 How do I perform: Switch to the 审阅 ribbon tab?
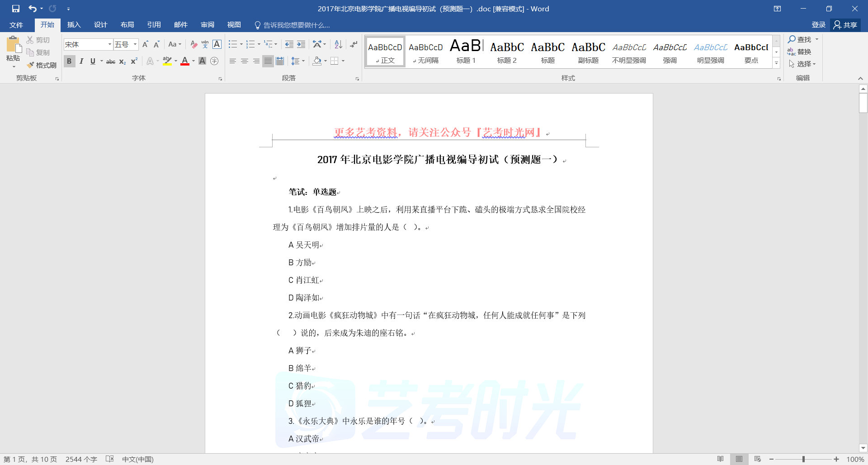tap(208, 25)
